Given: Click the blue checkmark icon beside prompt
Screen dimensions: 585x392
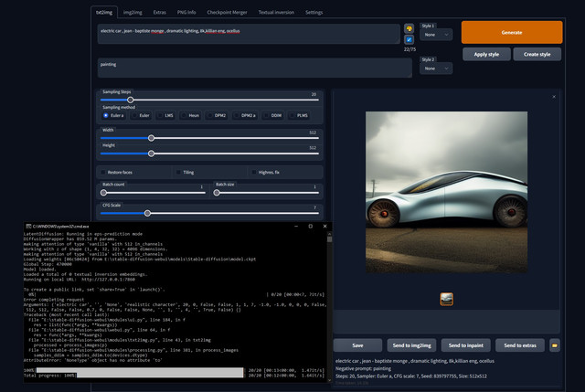Looking at the screenshot, I should point(409,39).
